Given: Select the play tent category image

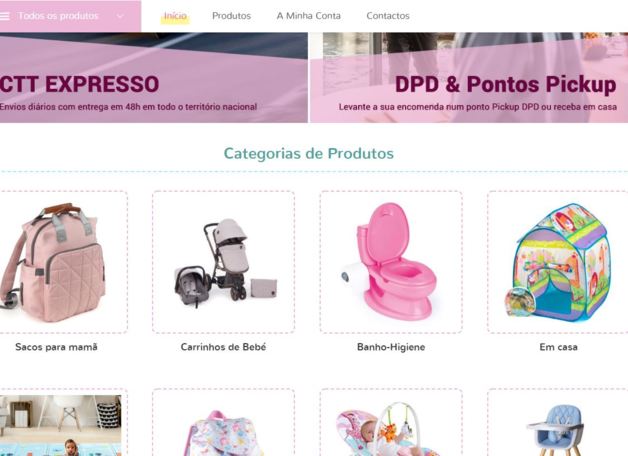Looking at the screenshot, I should click(x=558, y=262).
